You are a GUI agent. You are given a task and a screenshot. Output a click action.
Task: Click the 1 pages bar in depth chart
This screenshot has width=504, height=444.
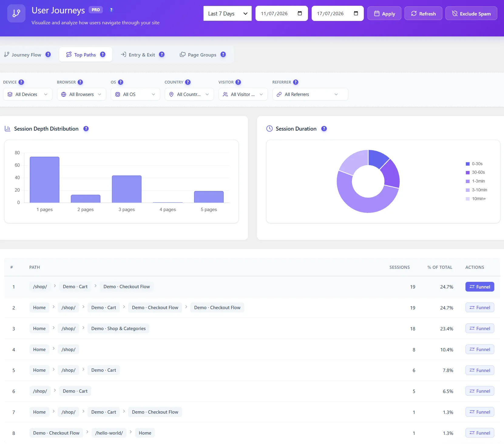[45, 179]
